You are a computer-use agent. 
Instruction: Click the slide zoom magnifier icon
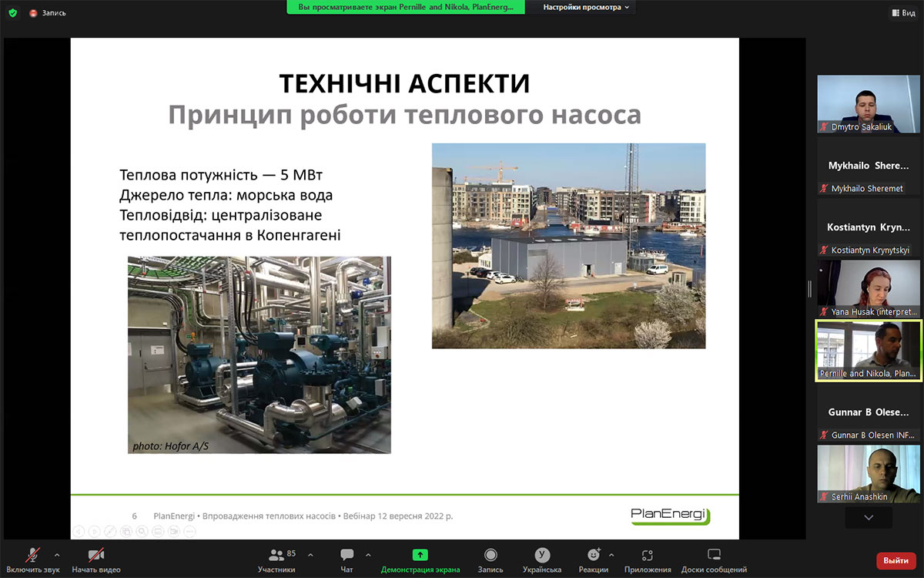pos(142,531)
